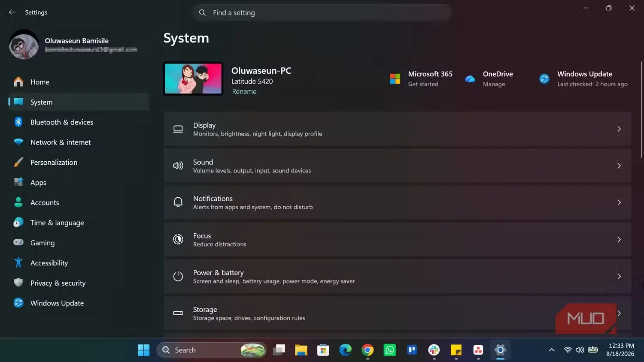644x362 pixels.
Task: Click Get started under Microsoft 365
Action: [423, 84]
